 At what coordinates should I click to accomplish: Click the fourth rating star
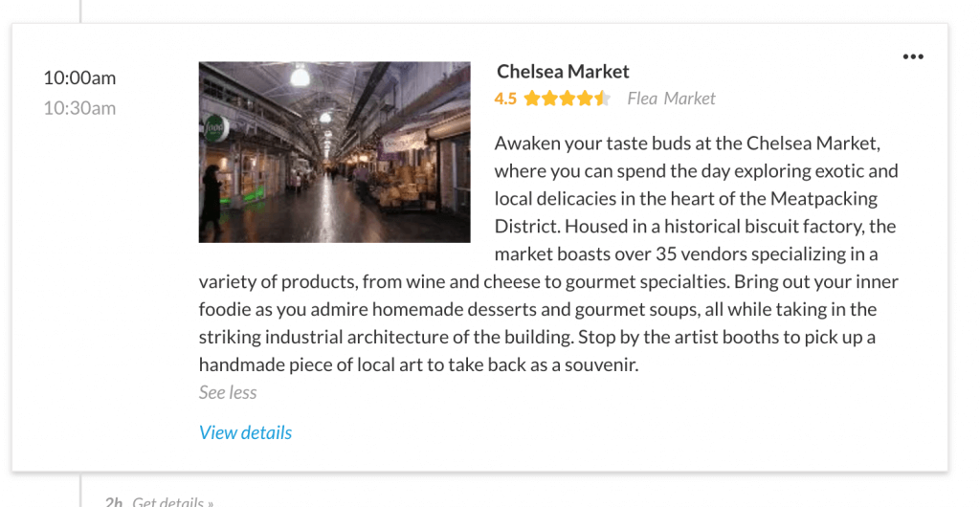pos(585,99)
